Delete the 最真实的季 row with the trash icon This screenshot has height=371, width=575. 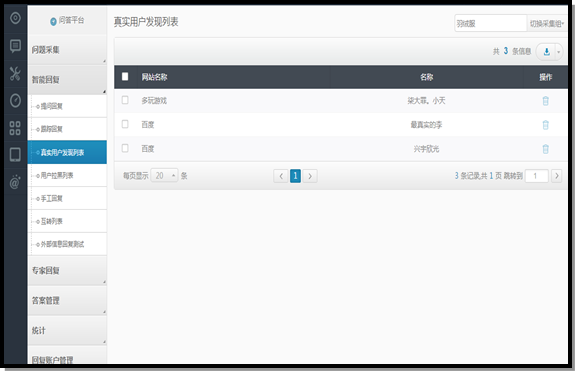point(545,125)
